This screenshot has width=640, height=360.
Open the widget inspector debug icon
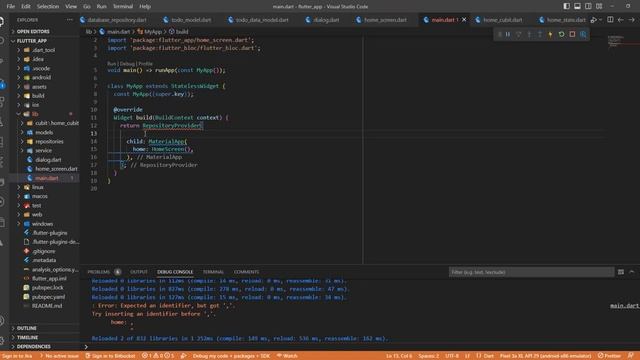pyautogui.click(x=583, y=34)
